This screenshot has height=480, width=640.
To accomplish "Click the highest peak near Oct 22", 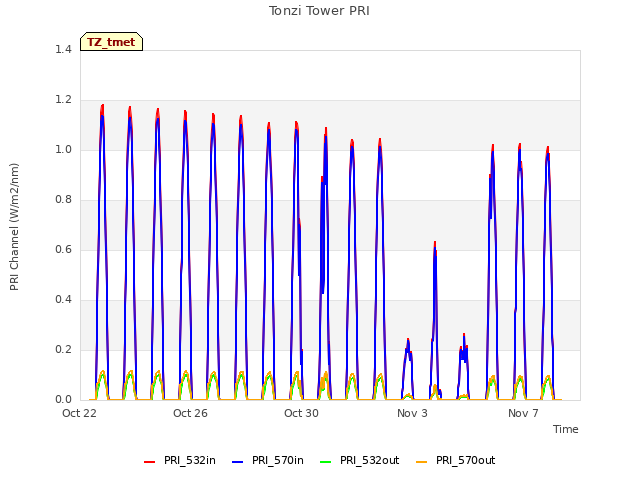I will (x=102, y=106).
